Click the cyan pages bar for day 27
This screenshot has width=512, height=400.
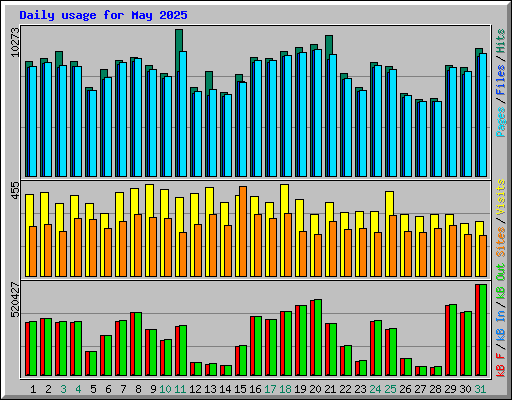423,139
